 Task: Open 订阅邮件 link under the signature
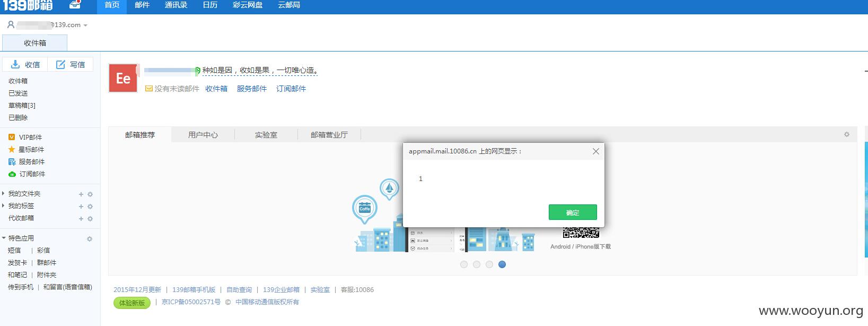291,89
